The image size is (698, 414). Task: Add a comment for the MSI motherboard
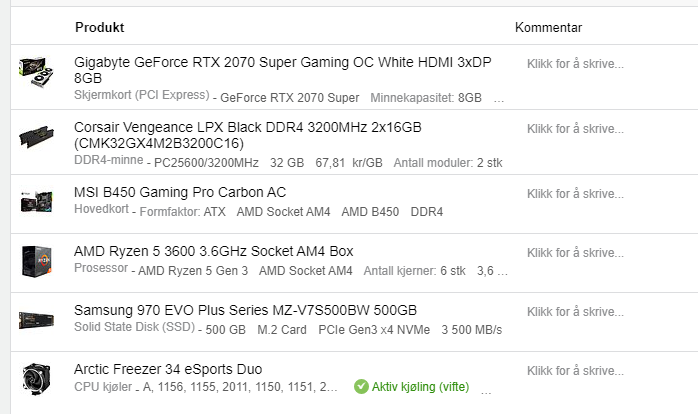(575, 194)
